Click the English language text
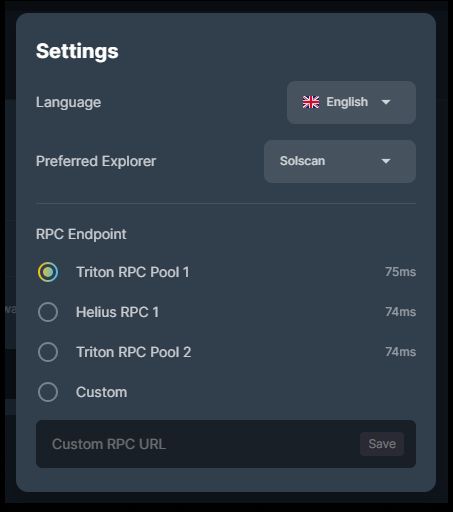Image resolution: width=453 pixels, height=512 pixels. (347, 102)
